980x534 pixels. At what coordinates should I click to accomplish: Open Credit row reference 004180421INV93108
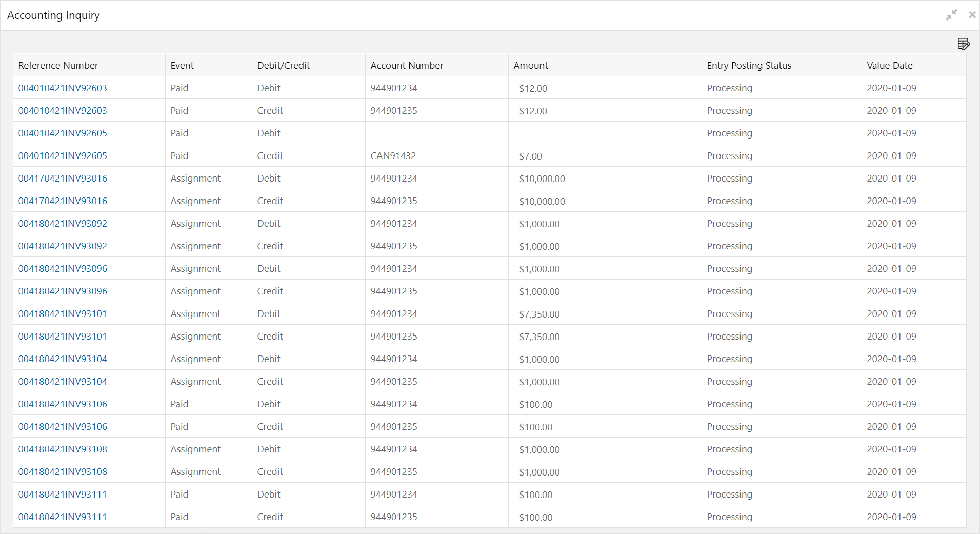click(63, 471)
